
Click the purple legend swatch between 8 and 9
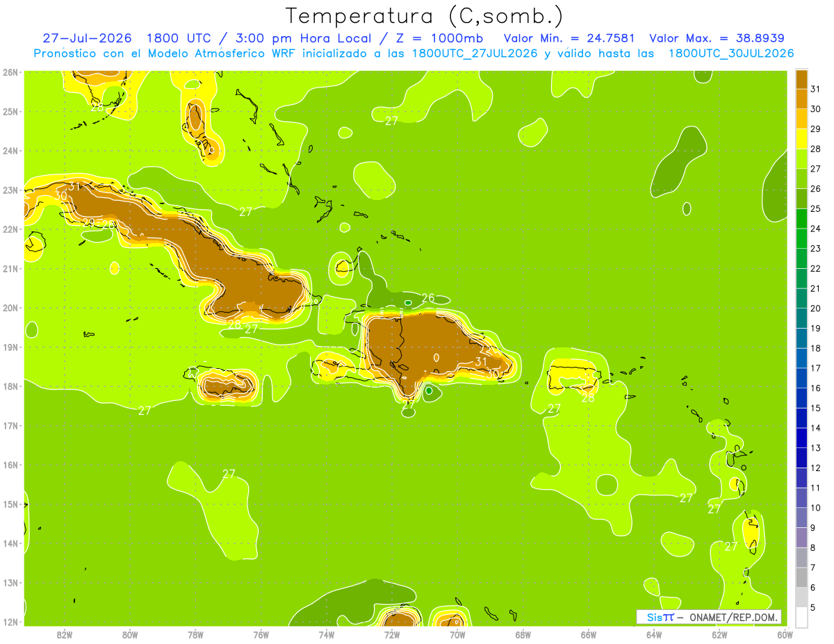pyautogui.click(x=802, y=538)
